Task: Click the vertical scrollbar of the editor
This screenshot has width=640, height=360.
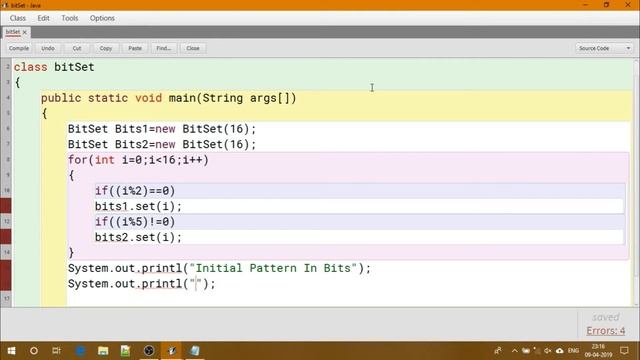Action: click(636, 182)
